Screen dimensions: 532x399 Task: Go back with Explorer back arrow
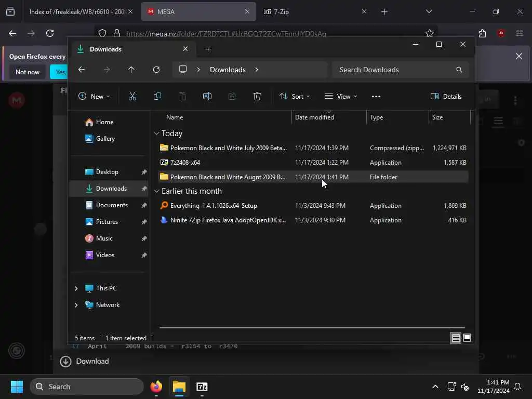(82, 70)
